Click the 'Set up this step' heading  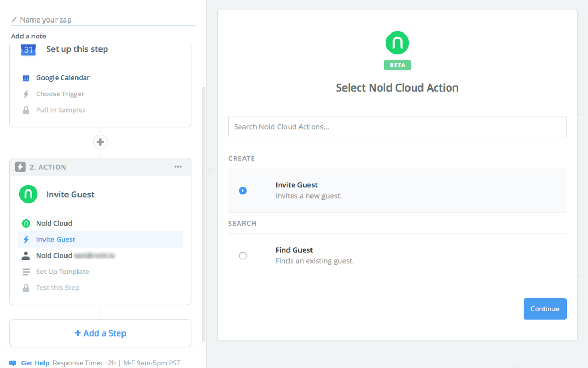point(77,49)
